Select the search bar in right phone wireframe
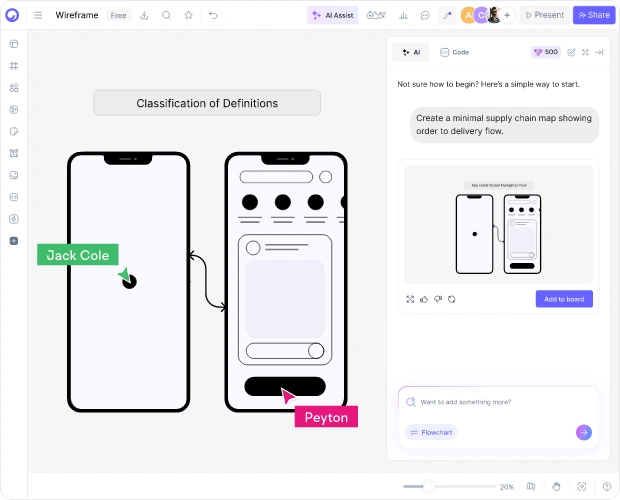 pos(276,177)
